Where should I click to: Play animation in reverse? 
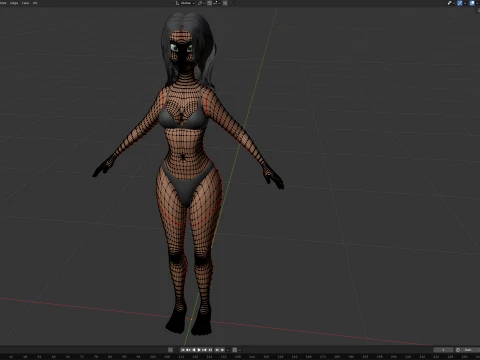pyautogui.click(x=194, y=350)
